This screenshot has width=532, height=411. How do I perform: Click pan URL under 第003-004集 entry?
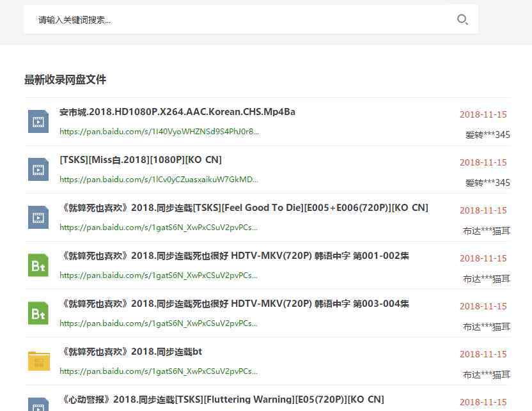[x=159, y=323]
